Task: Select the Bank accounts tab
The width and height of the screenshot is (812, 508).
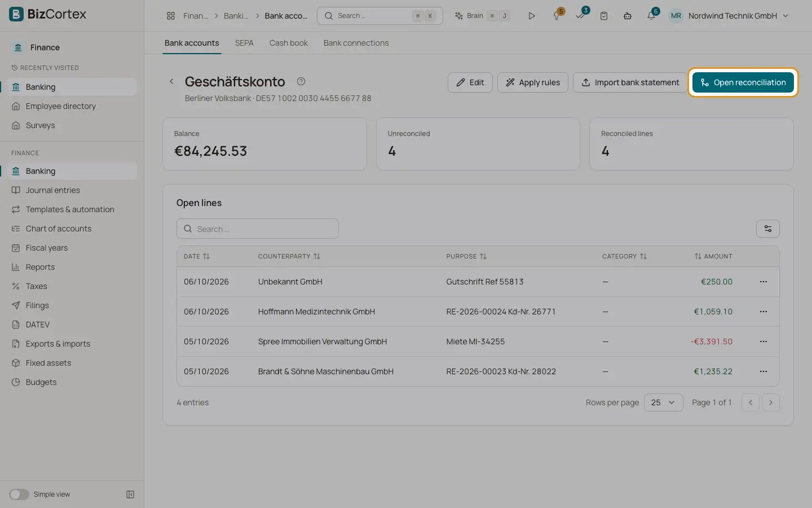Action: click(x=192, y=43)
